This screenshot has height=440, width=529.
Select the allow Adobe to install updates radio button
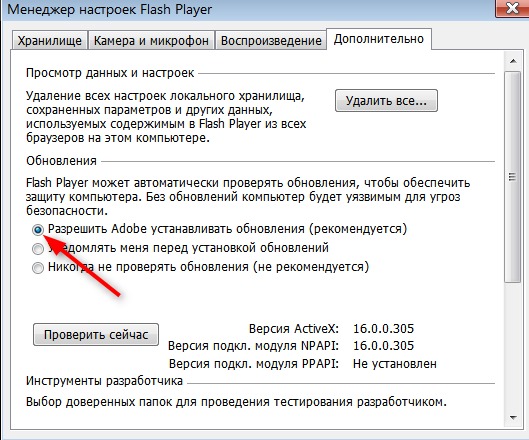(x=38, y=230)
